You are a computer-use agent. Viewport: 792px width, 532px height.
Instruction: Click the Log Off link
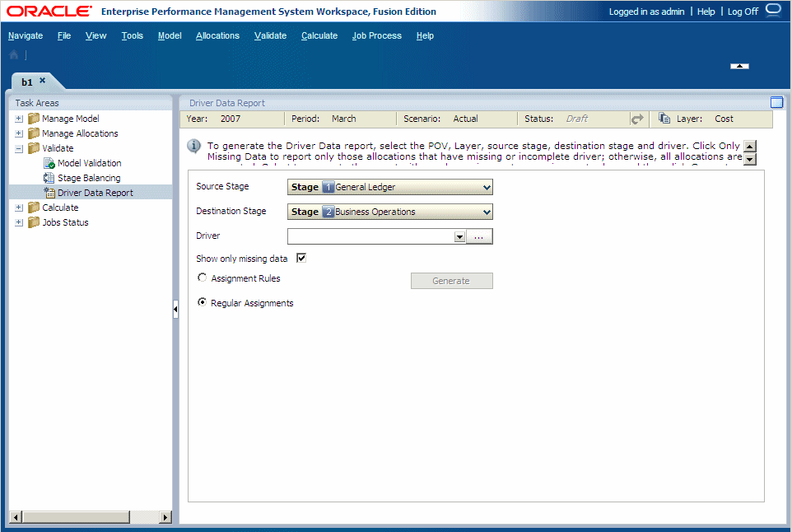click(x=742, y=11)
